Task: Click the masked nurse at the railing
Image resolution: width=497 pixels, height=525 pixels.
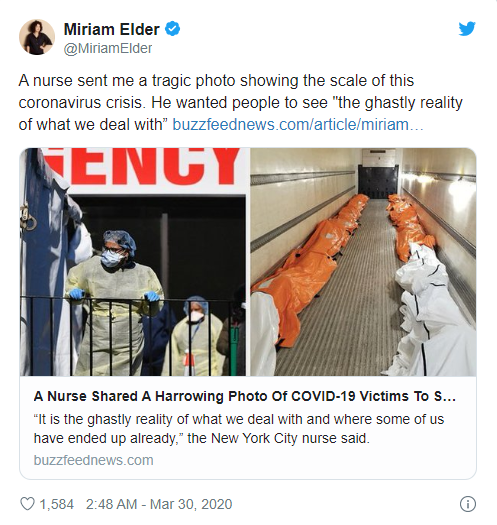Action: tap(114, 301)
